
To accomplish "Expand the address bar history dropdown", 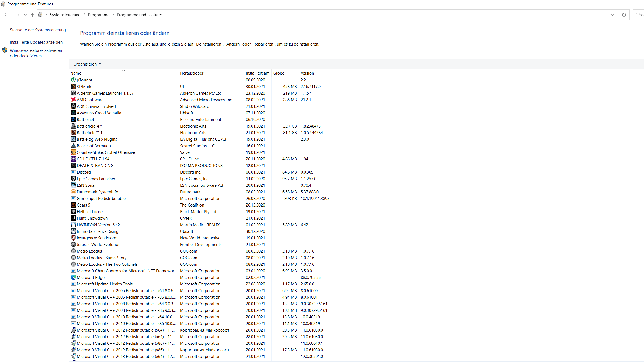I will (x=612, y=15).
